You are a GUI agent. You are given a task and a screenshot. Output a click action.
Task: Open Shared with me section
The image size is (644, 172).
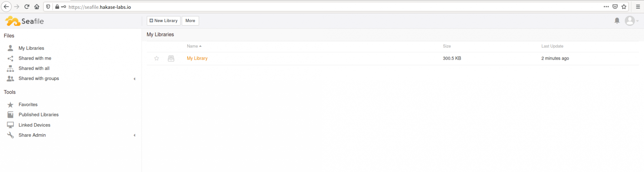(35, 58)
